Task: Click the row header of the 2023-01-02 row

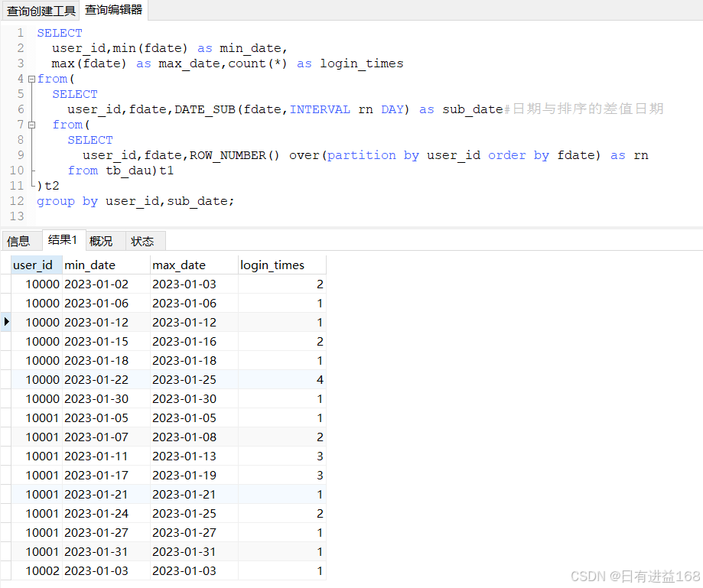Action: click(x=5, y=284)
